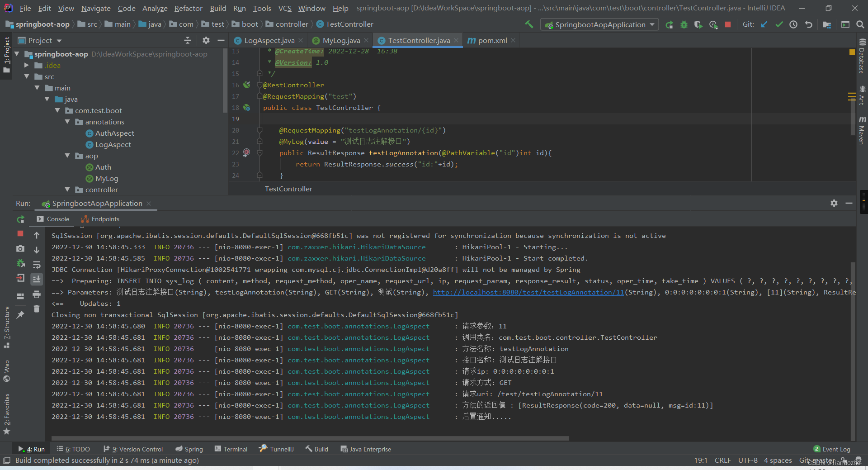868x470 pixels.
Task: Open localhost testLogAnnotation/11 link
Action: tap(528, 292)
